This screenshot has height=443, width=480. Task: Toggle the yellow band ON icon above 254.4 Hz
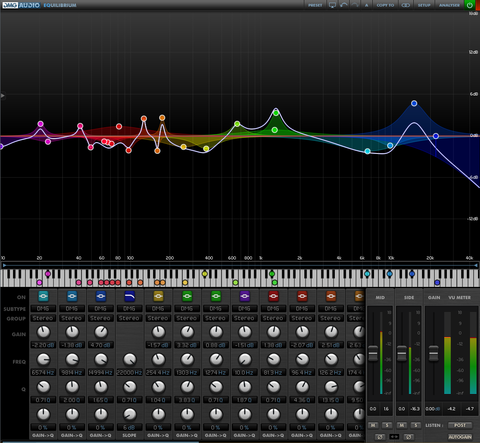tap(158, 296)
